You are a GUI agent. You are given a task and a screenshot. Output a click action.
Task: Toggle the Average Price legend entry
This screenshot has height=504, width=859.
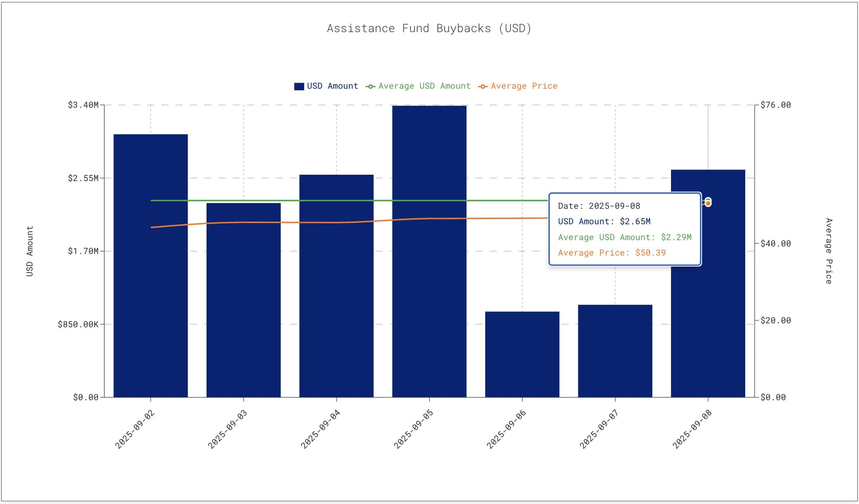click(x=518, y=86)
